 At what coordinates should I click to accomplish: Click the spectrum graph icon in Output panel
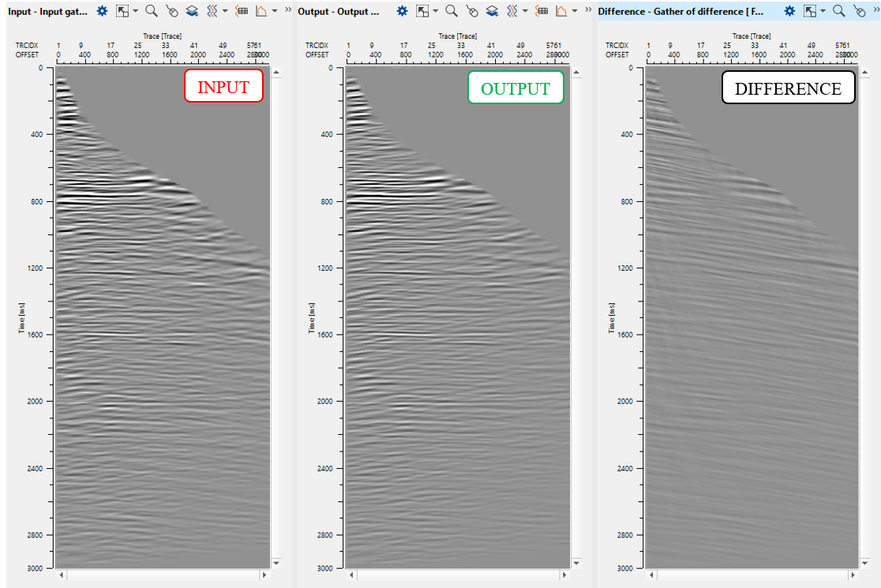tap(561, 12)
